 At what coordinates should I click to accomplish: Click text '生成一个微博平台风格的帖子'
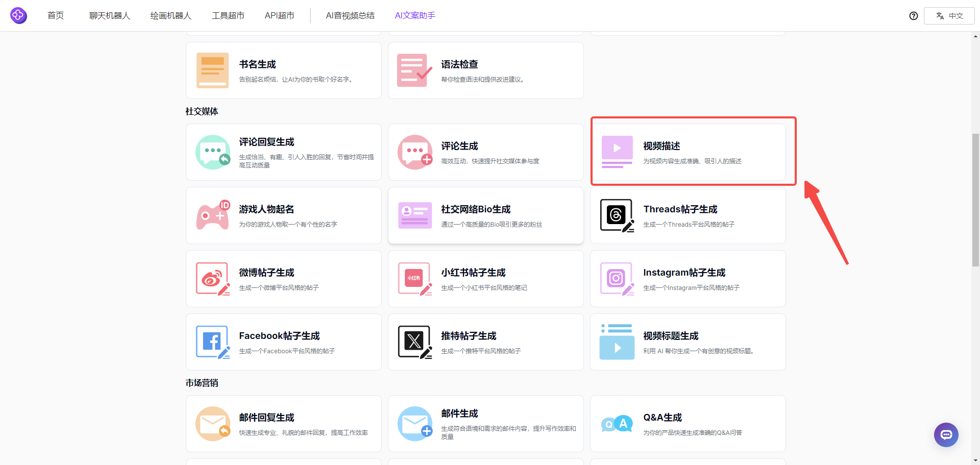(x=279, y=288)
